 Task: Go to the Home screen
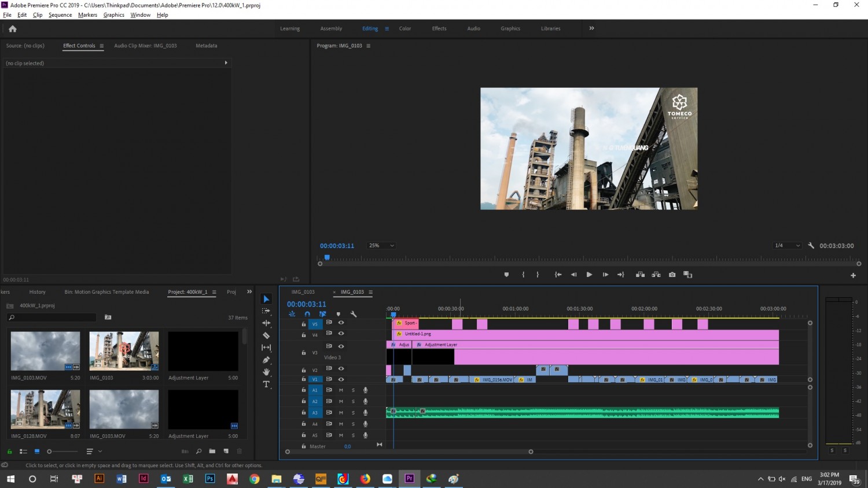pos(13,28)
